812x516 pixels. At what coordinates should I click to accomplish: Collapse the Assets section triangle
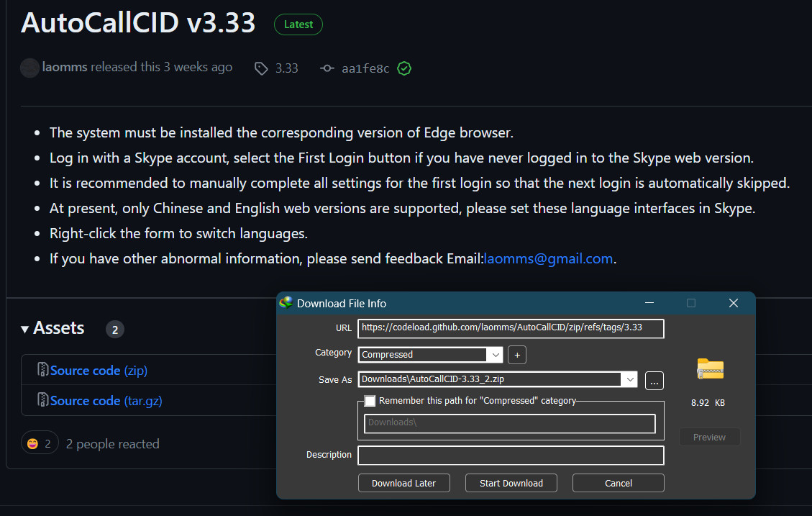[24, 329]
